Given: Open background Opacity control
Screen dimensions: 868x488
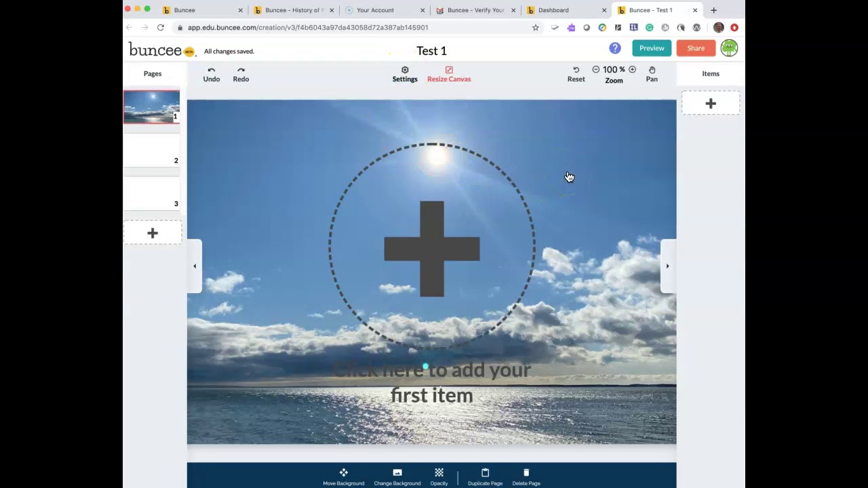Looking at the screenshot, I should point(439,476).
